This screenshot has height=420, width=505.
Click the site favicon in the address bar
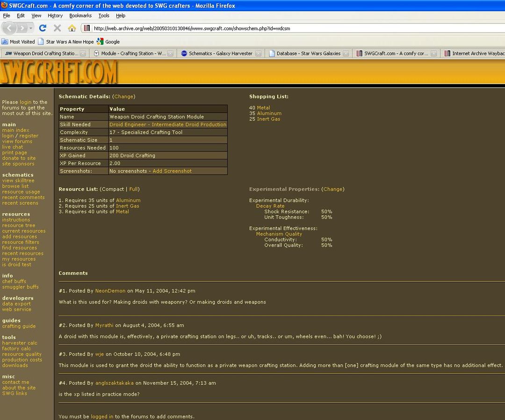coord(87,28)
